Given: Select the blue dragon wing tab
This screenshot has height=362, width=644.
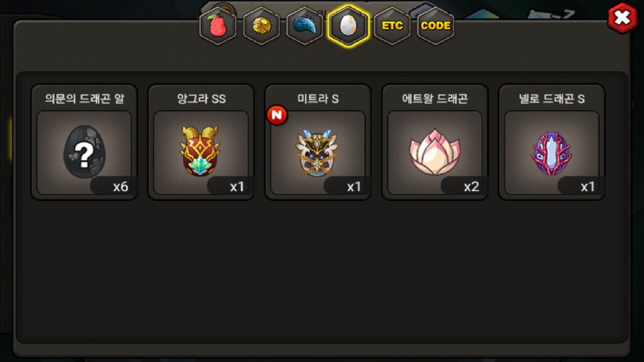Looking at the screenshot, I should (x=305, y=26).
